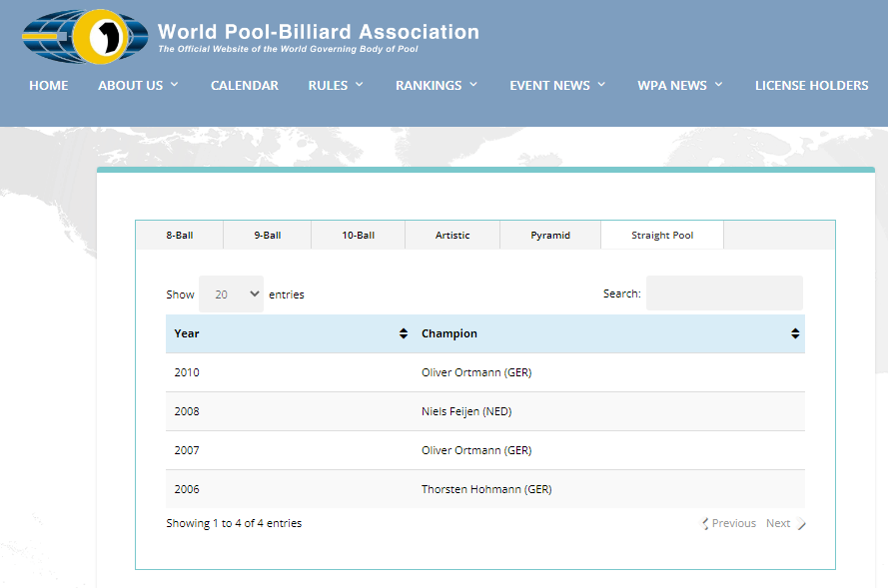Expand the Rankings menu
This screenshot has width=888, height=588.
point(437,86)
